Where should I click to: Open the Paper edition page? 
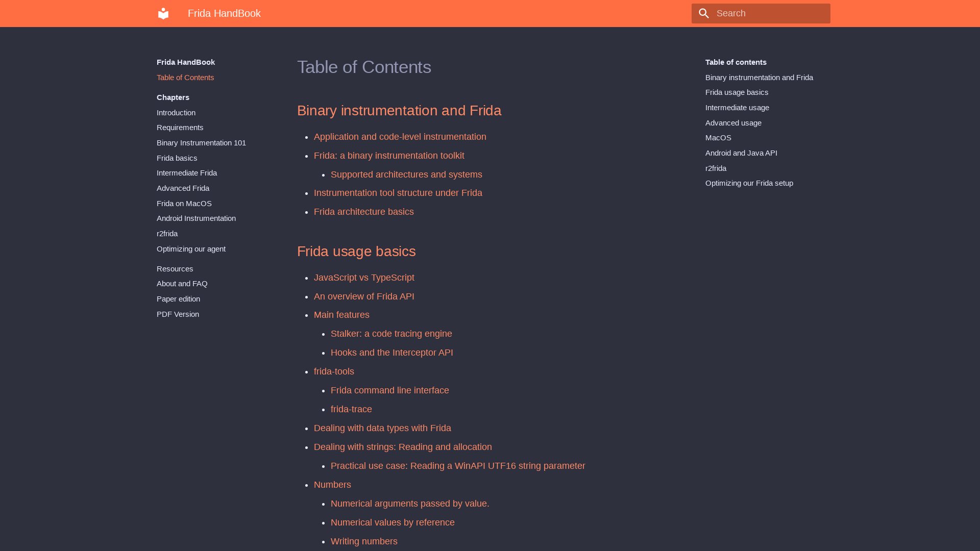tap(178, 299)
